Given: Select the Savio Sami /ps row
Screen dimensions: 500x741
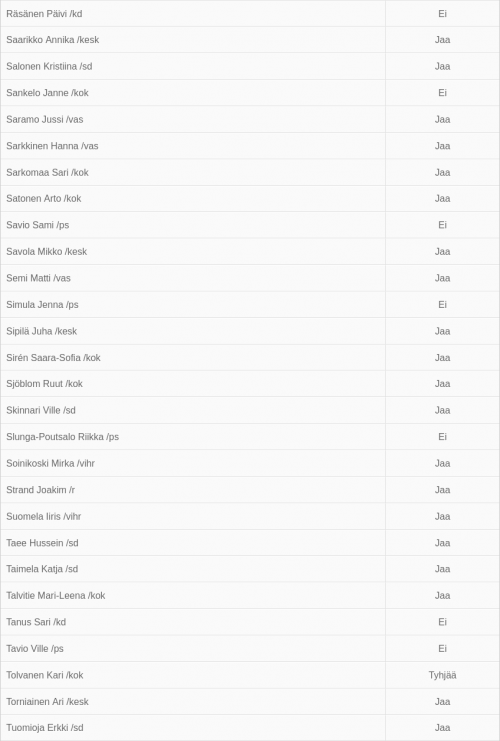Looking at the screenshot, I should pyautogui.click(x=250, y=225).
